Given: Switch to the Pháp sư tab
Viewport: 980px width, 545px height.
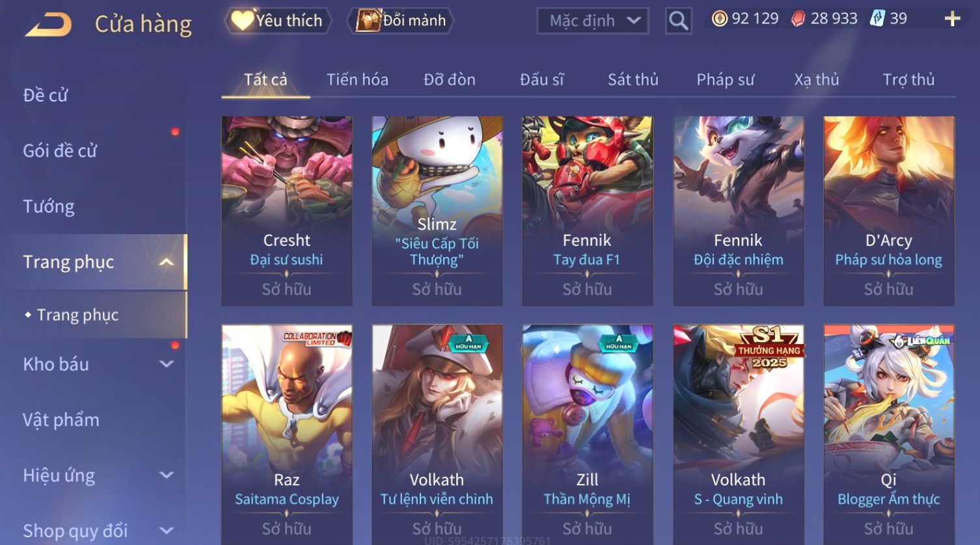Looking at the screenshot, I should (726, 80).
